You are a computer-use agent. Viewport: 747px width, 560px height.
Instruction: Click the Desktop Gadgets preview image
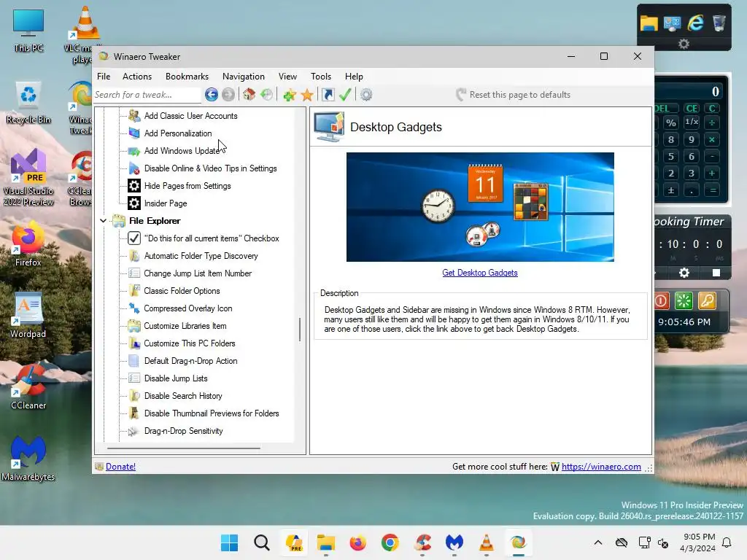[480, 207]
